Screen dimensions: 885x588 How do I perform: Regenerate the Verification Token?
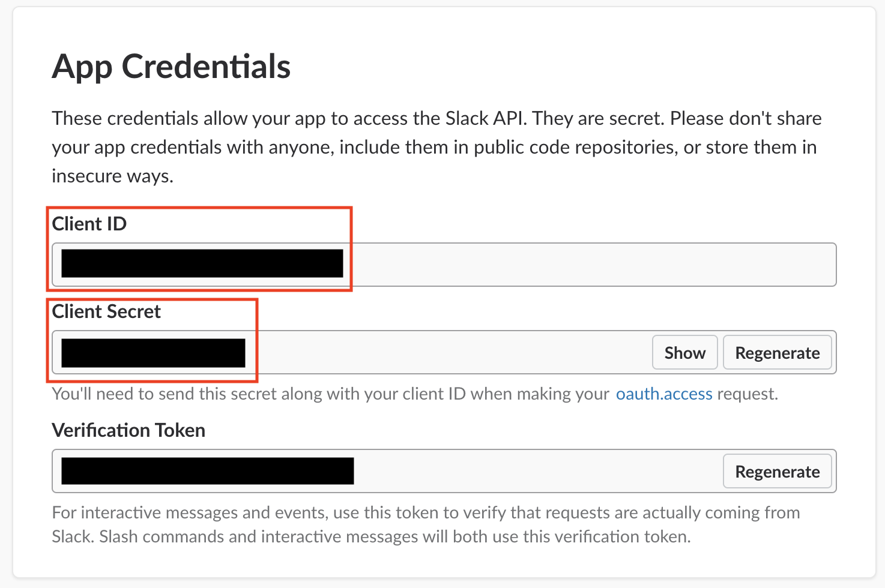click(x=777, y=472)
